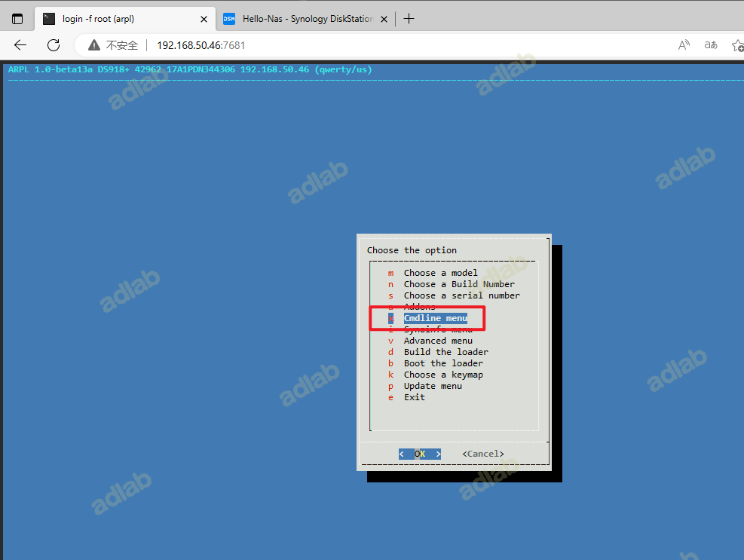Select the login -f root (arpl) tab
Image resolution: width=744 pixels, height=560 pixels.
click(x=121, y=19)
